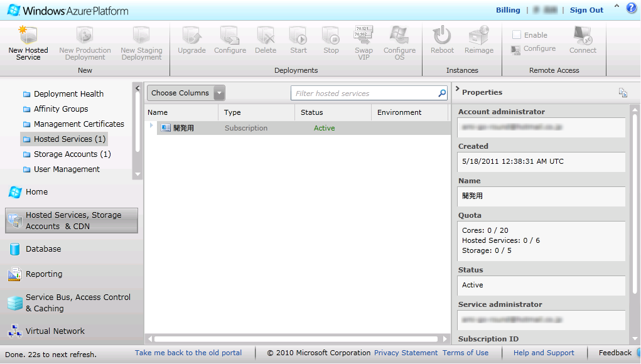Click the Windows Azure Platform logo
The image size is (641, 364).
click(x=68, y=10)
